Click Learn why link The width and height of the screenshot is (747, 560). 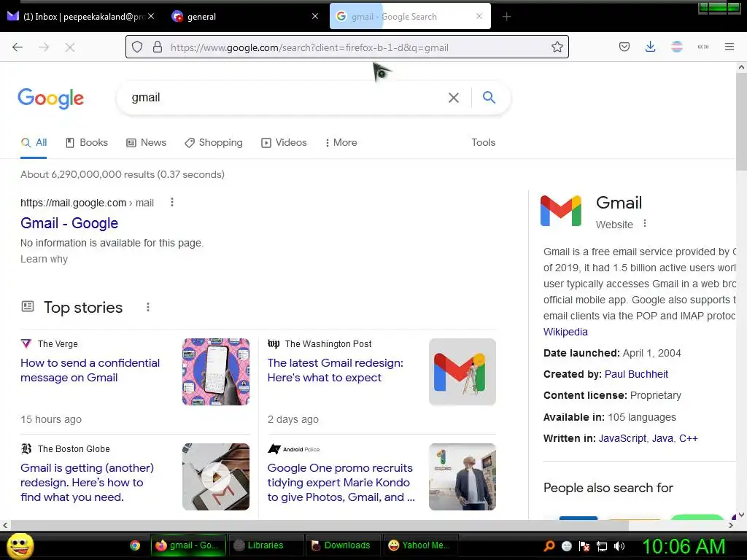click(44, 259)
